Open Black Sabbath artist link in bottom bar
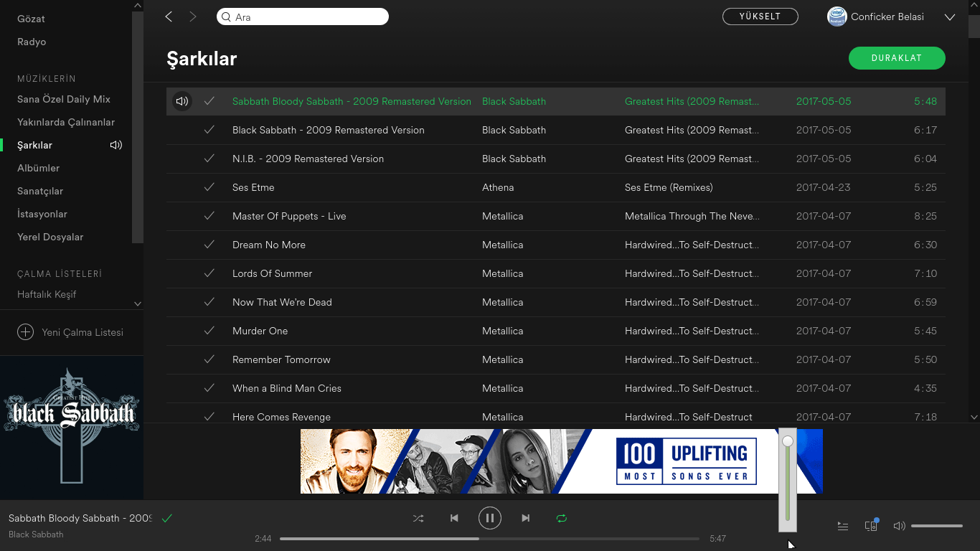 click(36, 534)
